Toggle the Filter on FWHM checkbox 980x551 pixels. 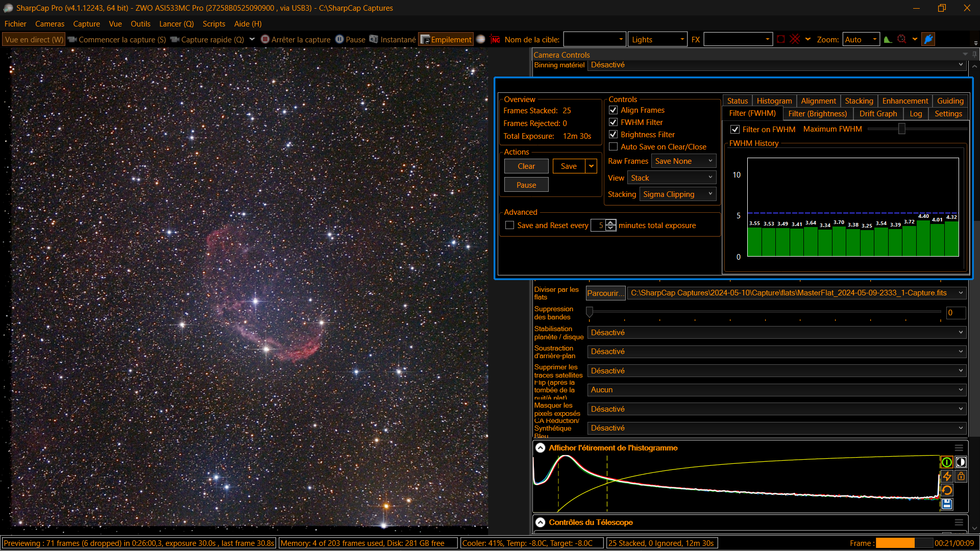(735, 130)
